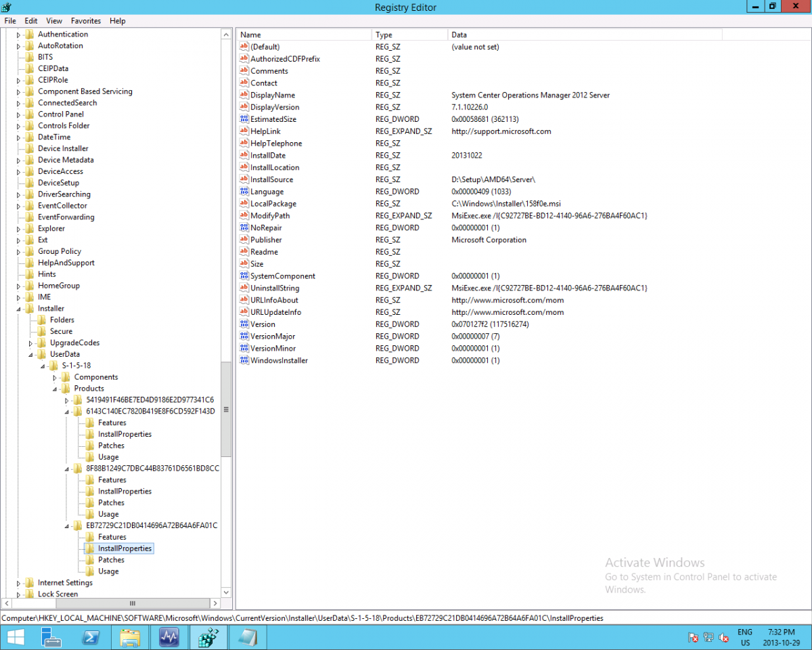
Task: Click the network icon in system tray
Action: (708, 637)
